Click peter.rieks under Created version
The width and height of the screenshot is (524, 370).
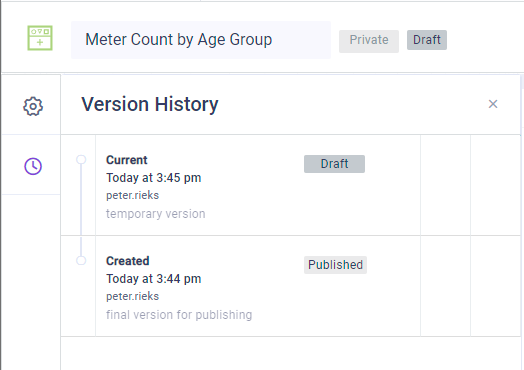tap(132, 296)
